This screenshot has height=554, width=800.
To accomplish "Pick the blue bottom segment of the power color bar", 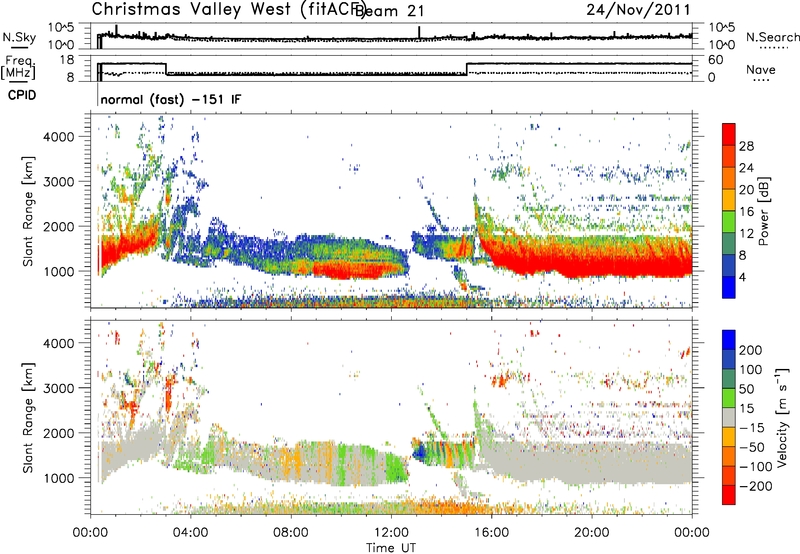I will coord(729,288).
